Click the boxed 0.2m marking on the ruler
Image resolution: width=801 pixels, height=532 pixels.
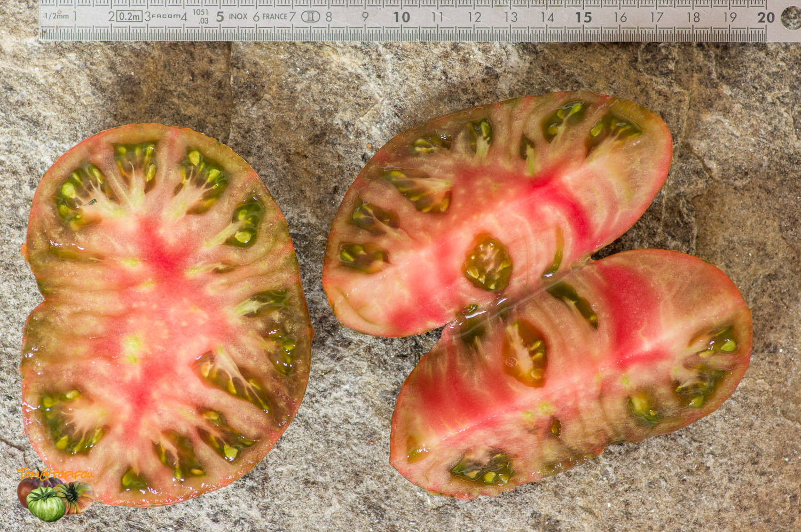(129, 16)
